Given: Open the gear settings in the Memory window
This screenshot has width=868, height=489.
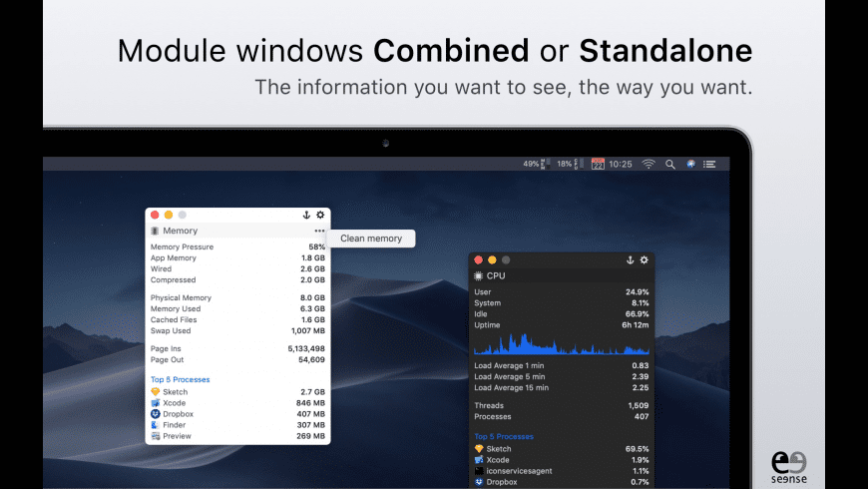Looking at the screenshot, I should pyautogui.click(x=320, y=215).
